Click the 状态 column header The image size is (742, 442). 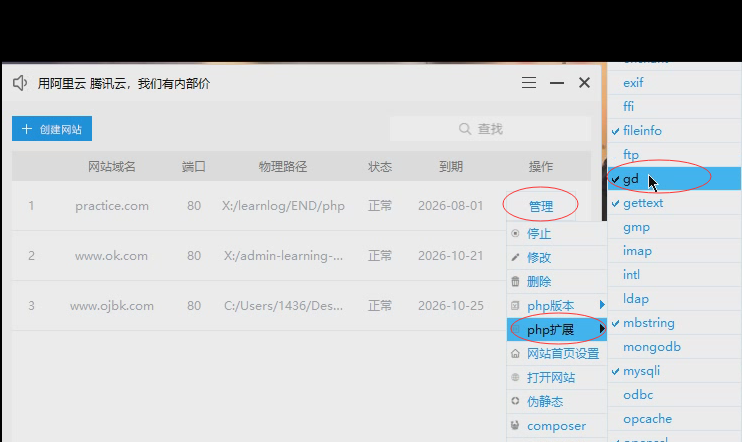pyautogui.click(x=380, y=167)
